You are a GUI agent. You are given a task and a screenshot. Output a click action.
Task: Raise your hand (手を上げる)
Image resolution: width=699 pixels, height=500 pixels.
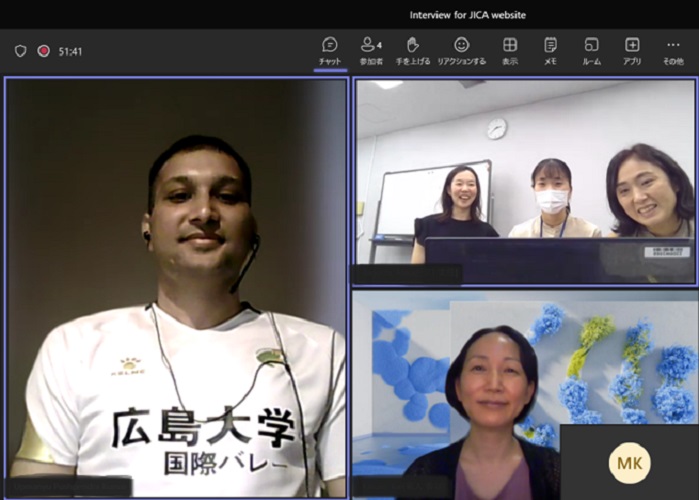pos(412,50)
